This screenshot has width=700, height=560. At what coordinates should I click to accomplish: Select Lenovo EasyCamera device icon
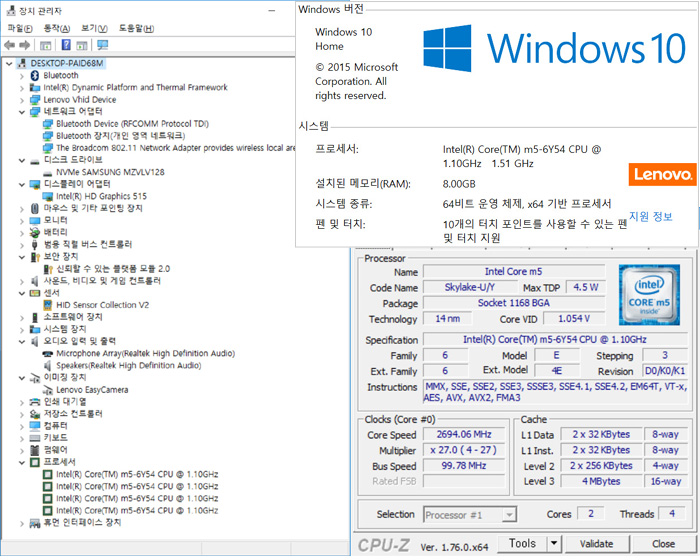(47, 390)
